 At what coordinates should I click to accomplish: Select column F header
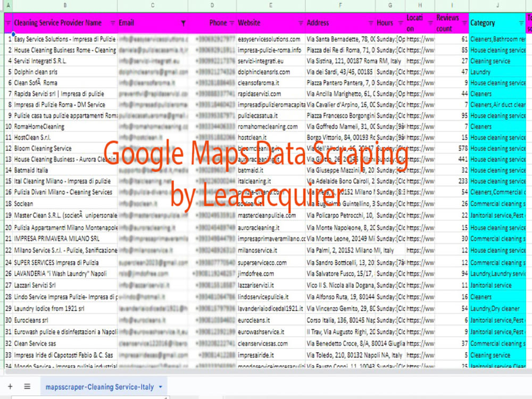(340, 5)
